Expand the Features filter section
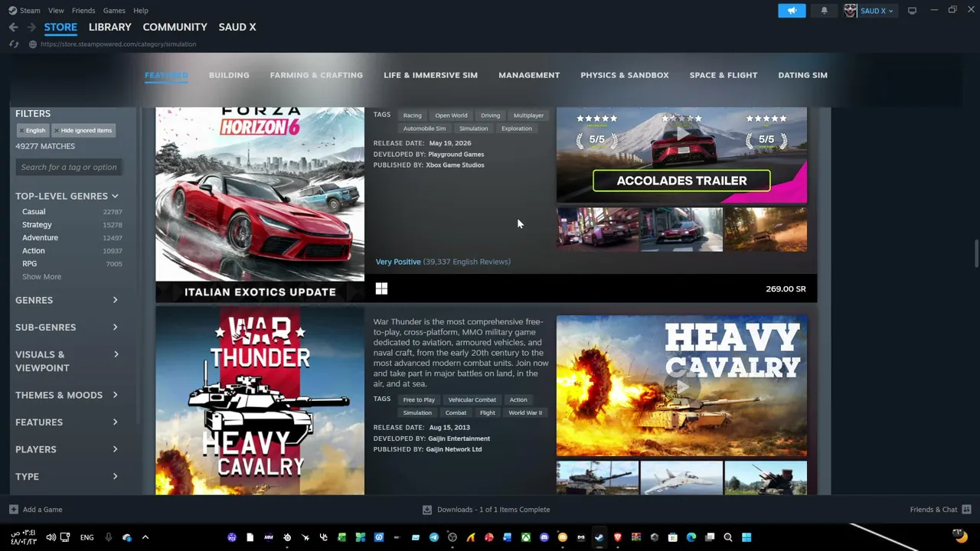The height and width of the screenshot is (551, 980). tap(67, 422)
